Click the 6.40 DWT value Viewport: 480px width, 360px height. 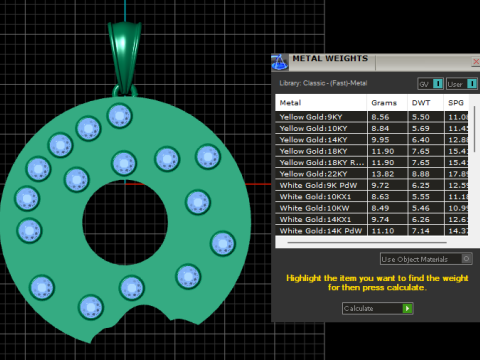click(421, 140)
